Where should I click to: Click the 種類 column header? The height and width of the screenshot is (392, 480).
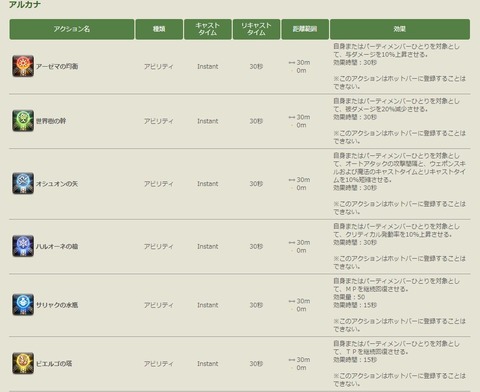(x=159, y=29)
